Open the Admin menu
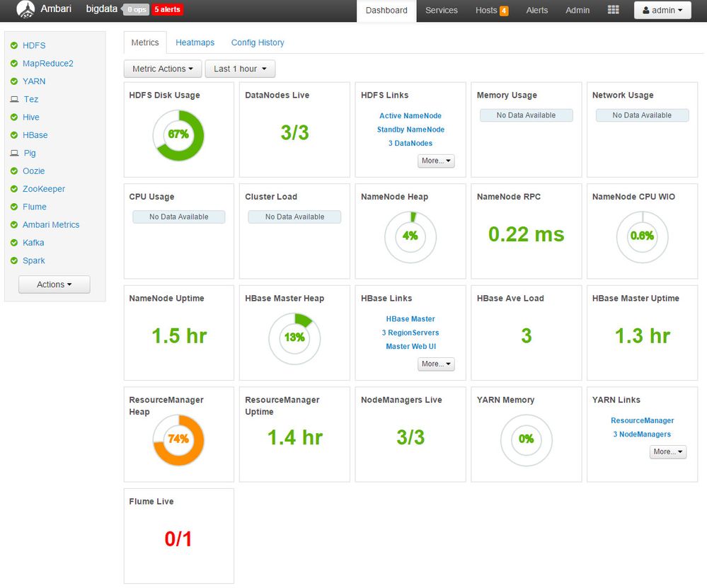This screenshot has height=588, width=707. (x=577, y=11)
